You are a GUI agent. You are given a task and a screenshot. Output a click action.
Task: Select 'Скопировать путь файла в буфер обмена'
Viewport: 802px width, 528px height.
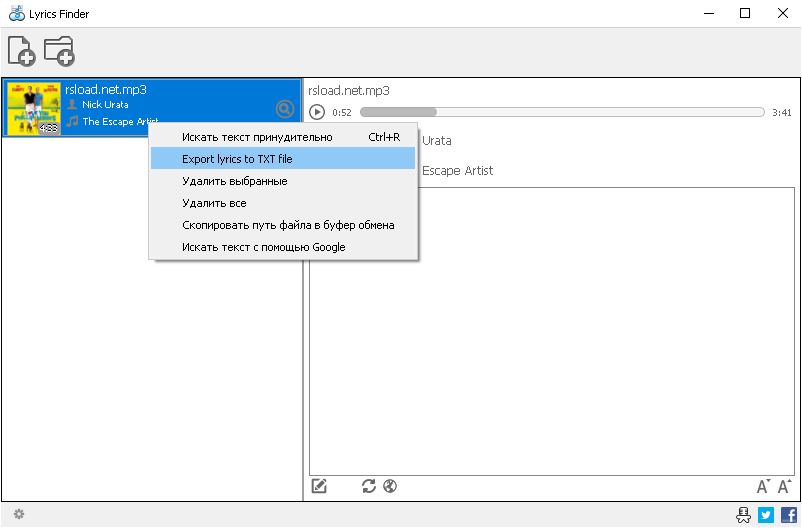pos(283,225)
